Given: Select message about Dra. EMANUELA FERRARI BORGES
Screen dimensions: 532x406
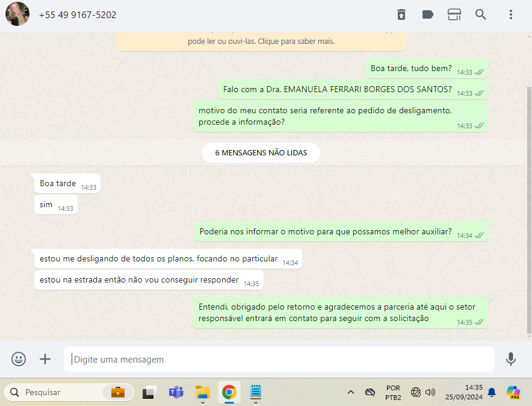Looking at the screenshot, I should [353, 90].
